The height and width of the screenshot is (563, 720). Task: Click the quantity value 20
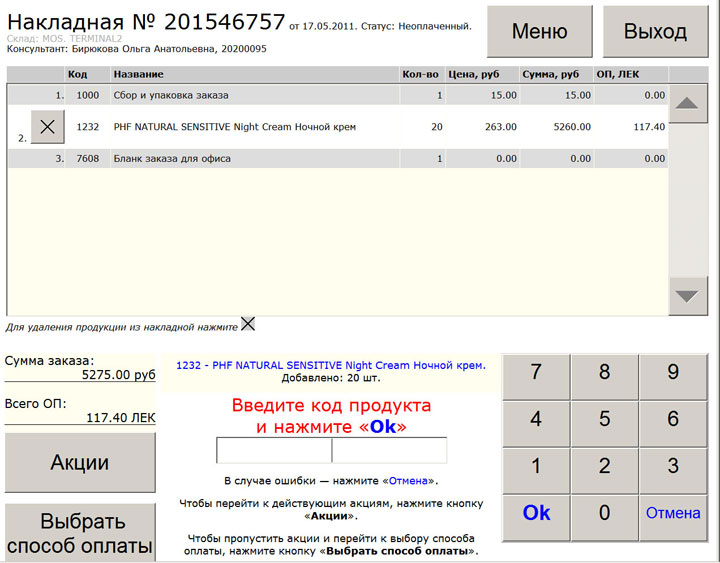point(437,127)
